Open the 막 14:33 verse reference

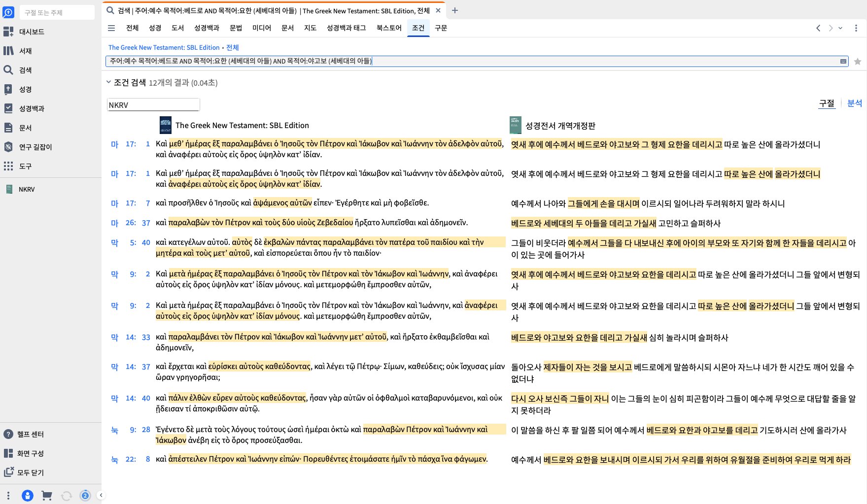pyautogui.click(x=130, y=337)
